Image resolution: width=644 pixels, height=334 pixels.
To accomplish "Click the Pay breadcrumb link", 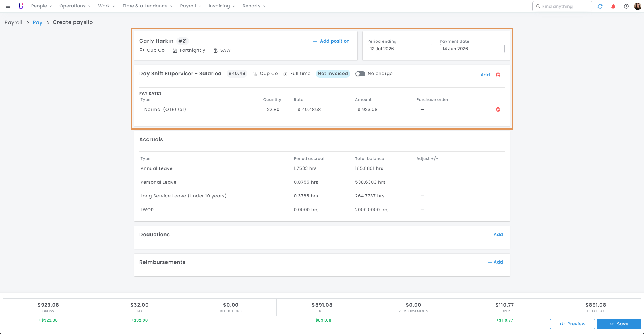I will click(37, 22).
